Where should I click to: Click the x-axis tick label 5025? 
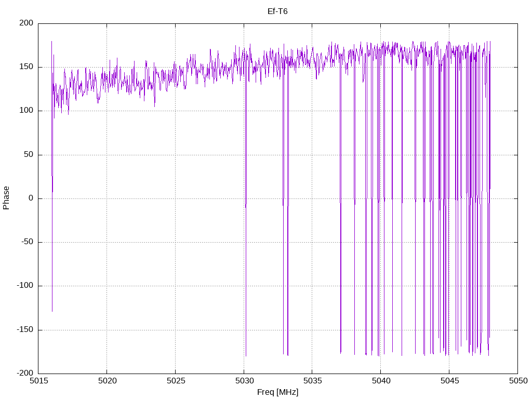(176, 381)
